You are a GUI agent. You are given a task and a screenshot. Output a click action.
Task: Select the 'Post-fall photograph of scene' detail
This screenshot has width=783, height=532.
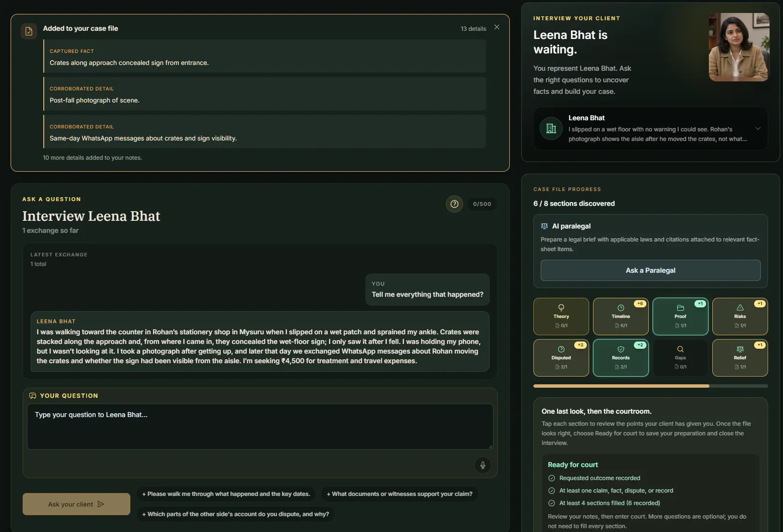[x=265, y=94]
